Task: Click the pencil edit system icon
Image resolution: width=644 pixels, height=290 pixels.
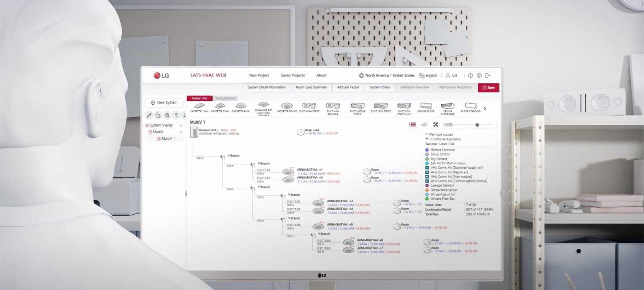Action: click(149, 115)
